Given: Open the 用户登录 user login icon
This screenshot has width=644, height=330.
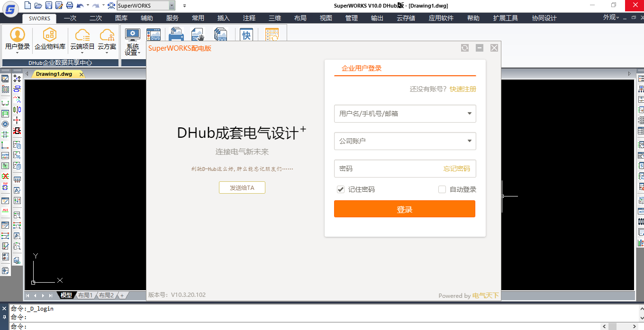Looking at the screenshot, I should click(18, 40).
